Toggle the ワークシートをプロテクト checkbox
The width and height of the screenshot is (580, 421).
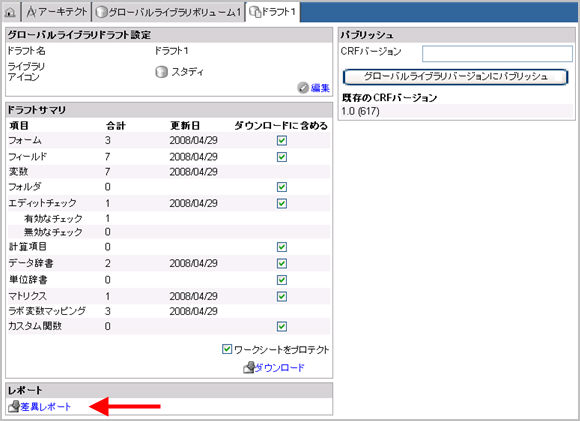click(227, 349)
